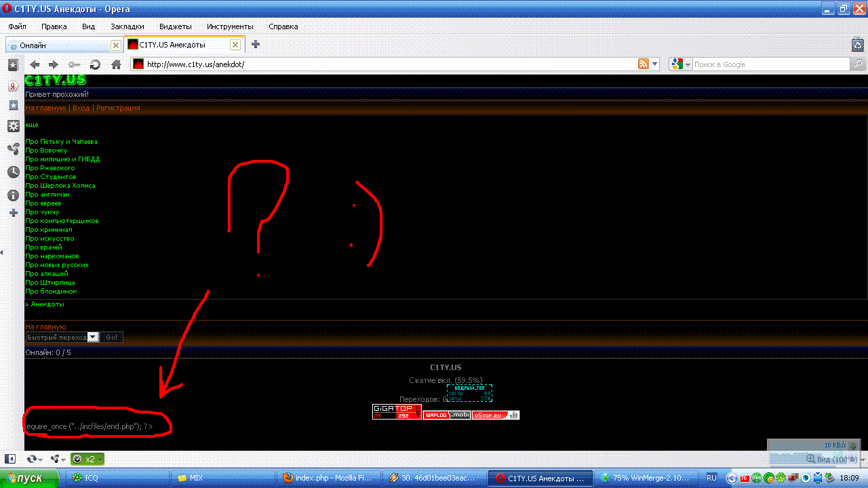Select the C1TY.US Анекдоты tab
This screenshot has height=488, width=868.
tap(184, 45)
